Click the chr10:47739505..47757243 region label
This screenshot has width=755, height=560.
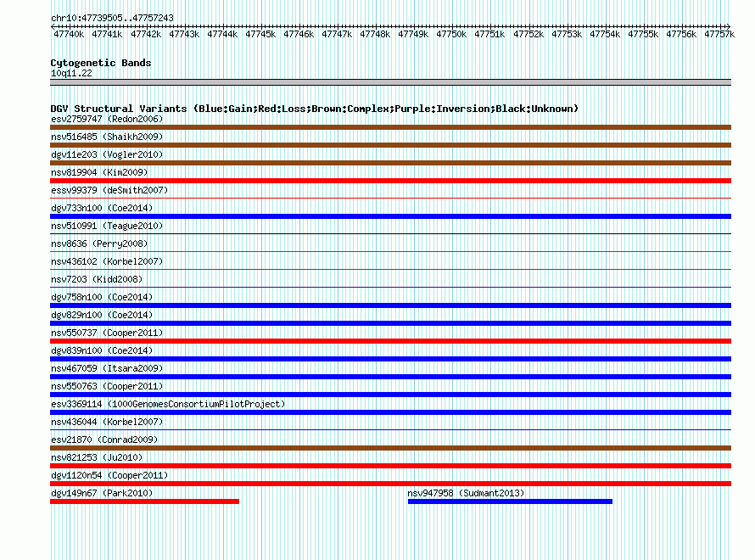112,18
